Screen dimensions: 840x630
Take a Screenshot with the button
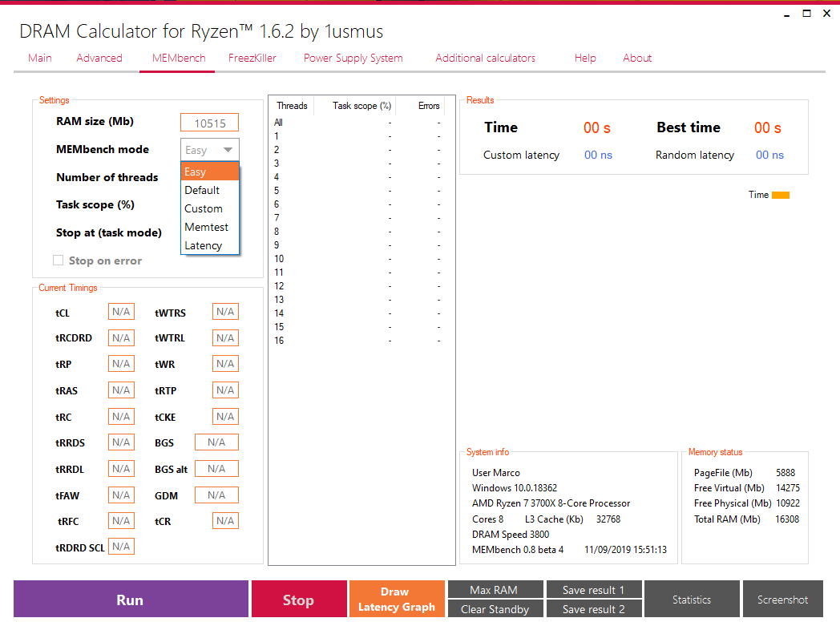tap(782, 600)
